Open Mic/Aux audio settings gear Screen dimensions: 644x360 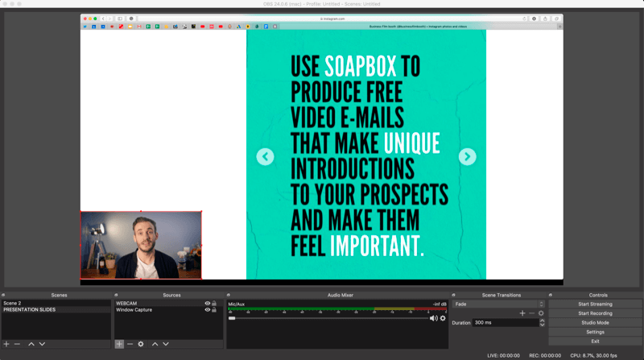click(443, 318)
